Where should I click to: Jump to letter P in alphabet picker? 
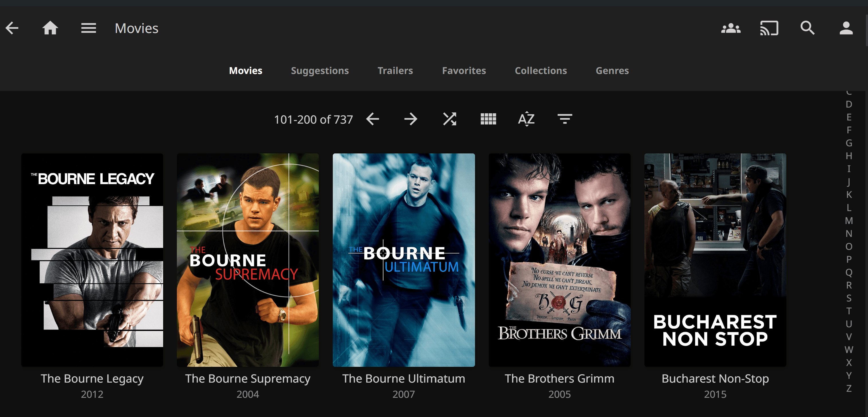[849, 259]
